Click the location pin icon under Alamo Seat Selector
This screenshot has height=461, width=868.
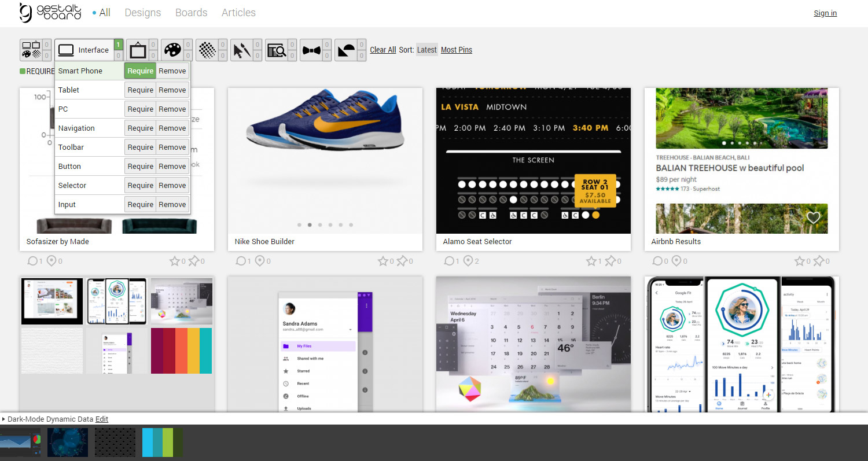click(468, 261)
